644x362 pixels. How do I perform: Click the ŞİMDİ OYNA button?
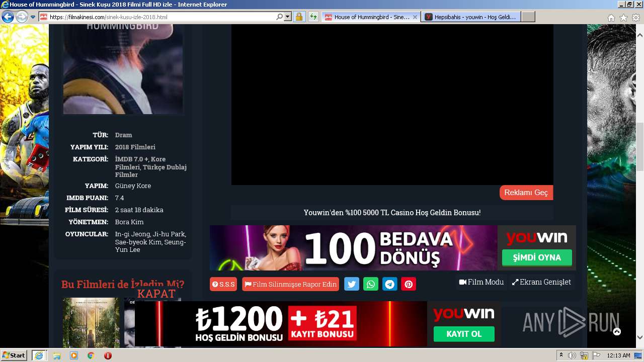[x=537, y=257]
